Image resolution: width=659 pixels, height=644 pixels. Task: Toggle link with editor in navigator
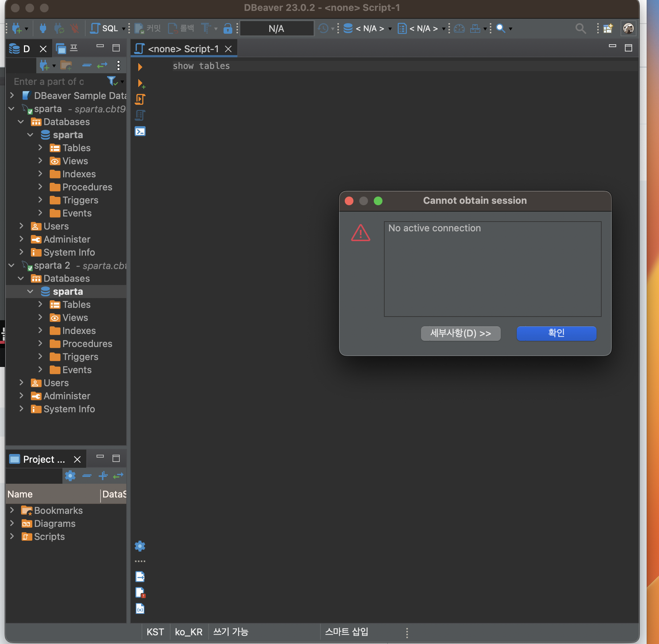click(102, 66)
